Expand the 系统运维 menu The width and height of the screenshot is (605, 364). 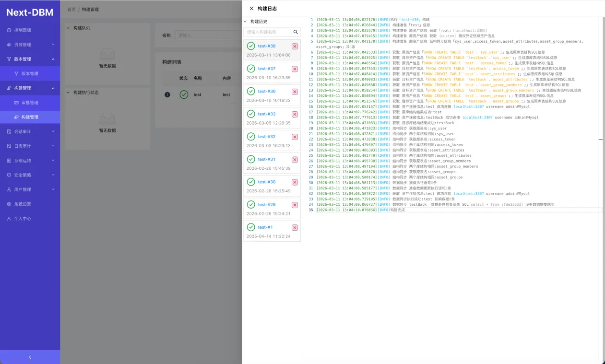[x=30, y=161]
